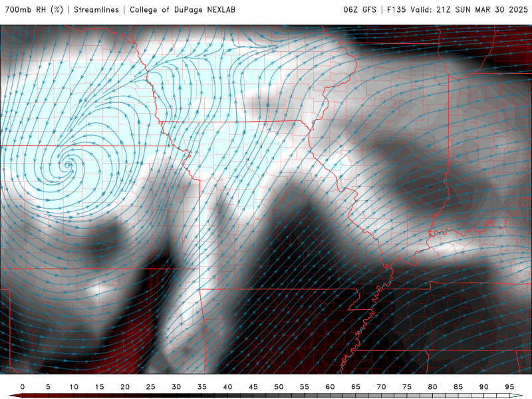Click the '55' value on the color scale
Viewport: 532px width, 399px height.
point(305,387)
